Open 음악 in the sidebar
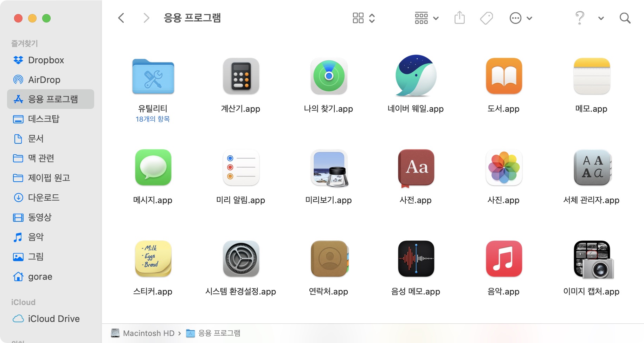The height and width of the screenshot is (343, 644). 51,237
